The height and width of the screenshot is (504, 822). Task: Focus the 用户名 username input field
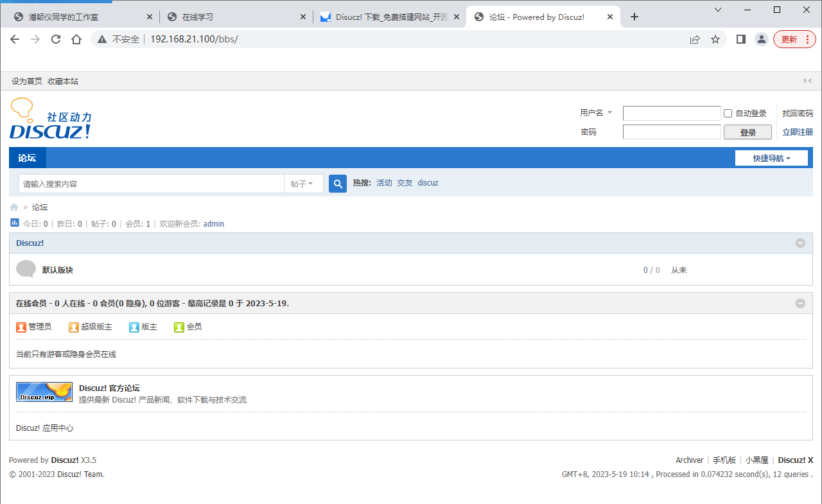672,113
